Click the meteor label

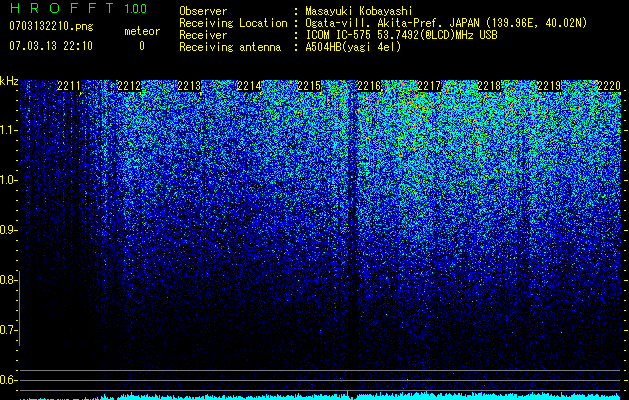[142, 31]
